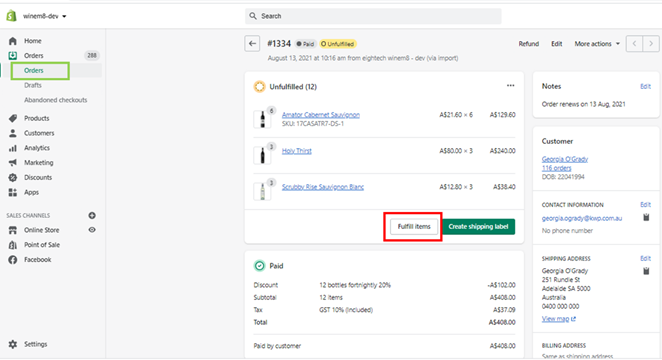Image resolution: width=662 pixels, height=360 pixels.
Task: Click the search magnifier icon
Action: (x=253, y=16)
